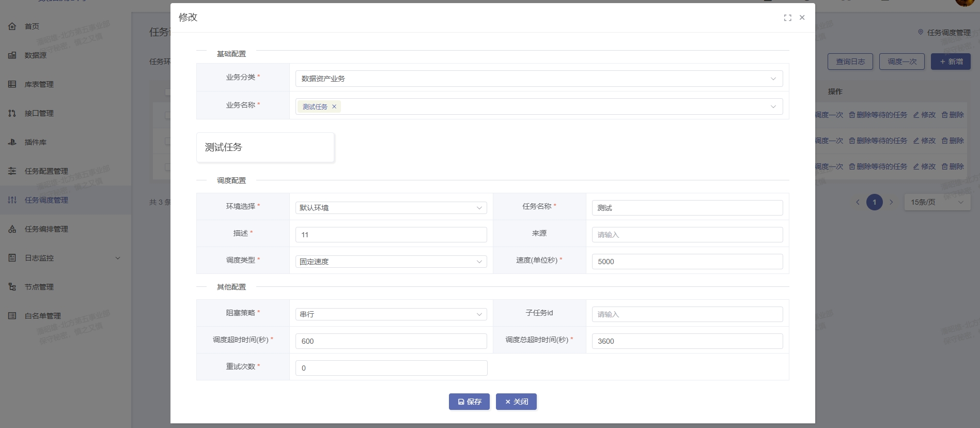This screenshot has height=428, width=980.
Task: Click the 速度(单位秒) input field
Action: pos(687,262)
